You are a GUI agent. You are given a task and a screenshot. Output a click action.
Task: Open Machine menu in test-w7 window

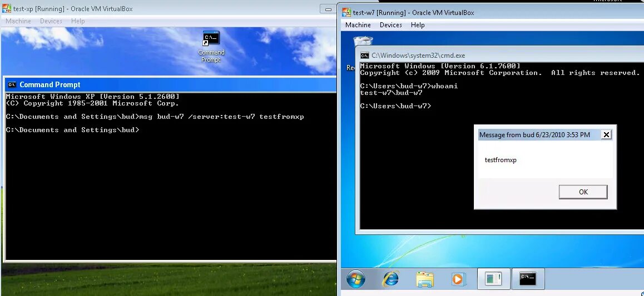pyautogui.click(x=358, y=25)
